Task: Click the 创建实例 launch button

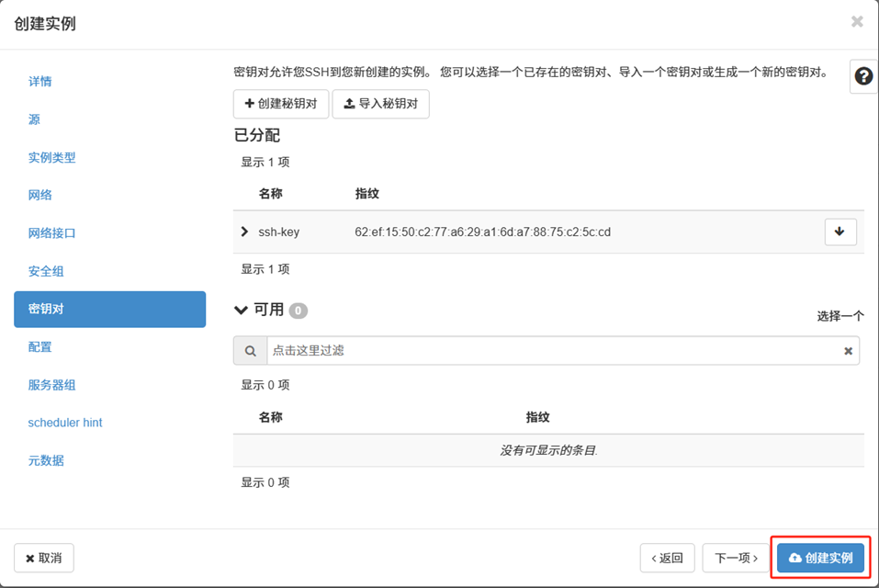Action: pyautogui.click(x=821, y=558)
